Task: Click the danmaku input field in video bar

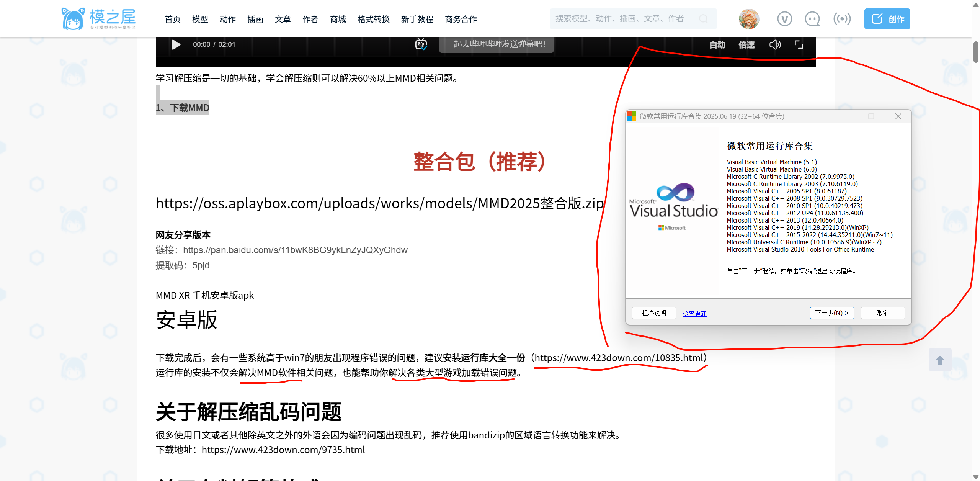Action: [x=496, y=44]
